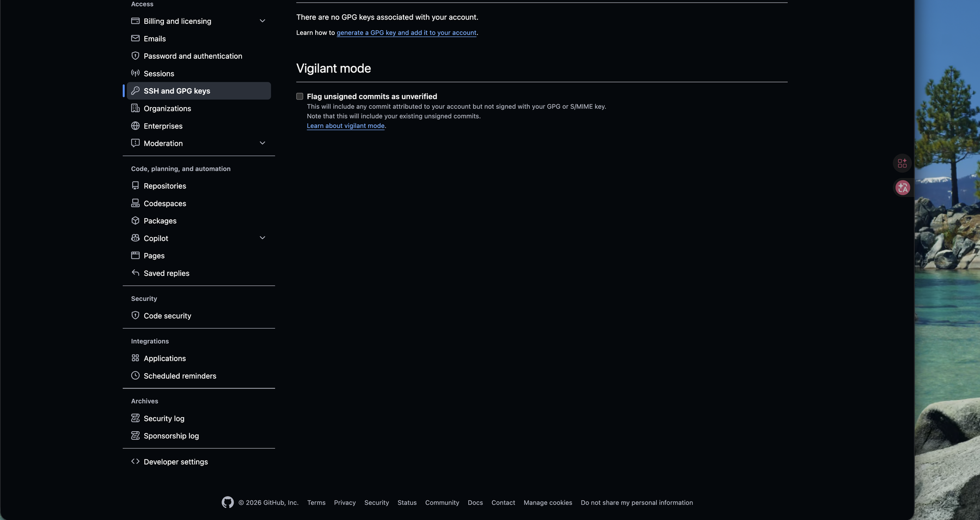This screenshot has width=980, height=520.
Task: Follow the generate a GPG key link
Action: [407, 33]
